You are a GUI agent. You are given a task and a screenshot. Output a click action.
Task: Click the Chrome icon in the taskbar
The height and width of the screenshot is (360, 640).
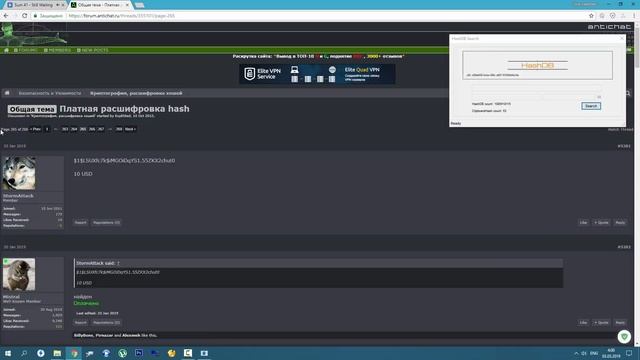(x=74, y=353)
